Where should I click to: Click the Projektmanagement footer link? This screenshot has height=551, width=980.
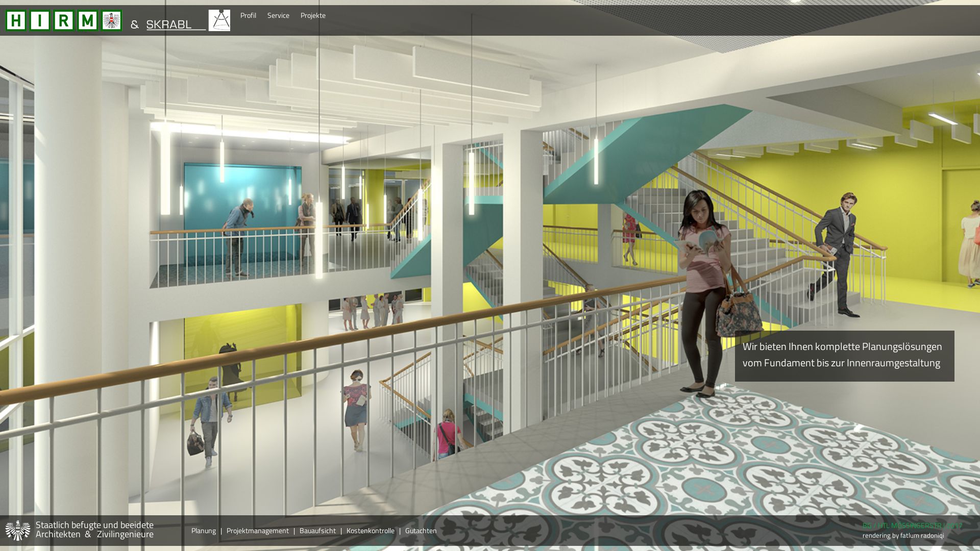point(258,531)
